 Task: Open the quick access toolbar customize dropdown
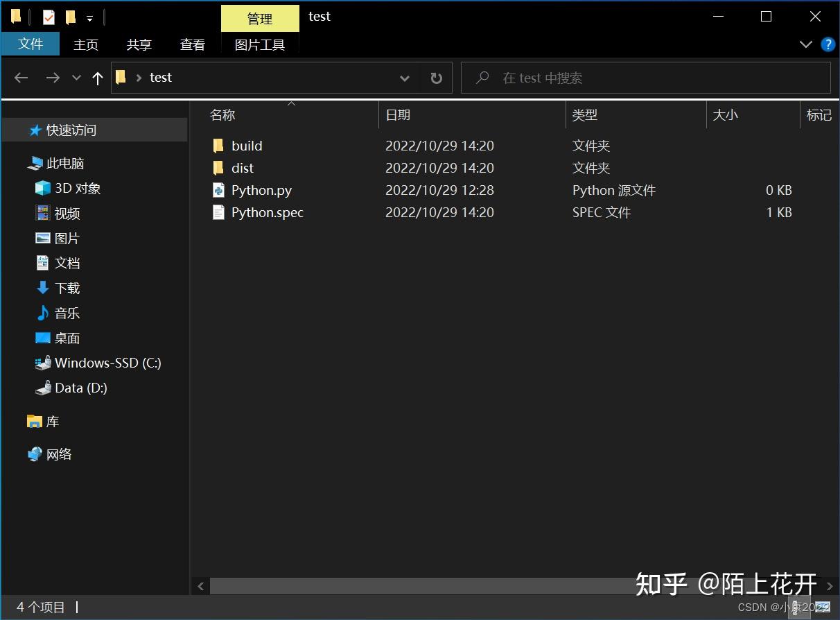(90, 16)
